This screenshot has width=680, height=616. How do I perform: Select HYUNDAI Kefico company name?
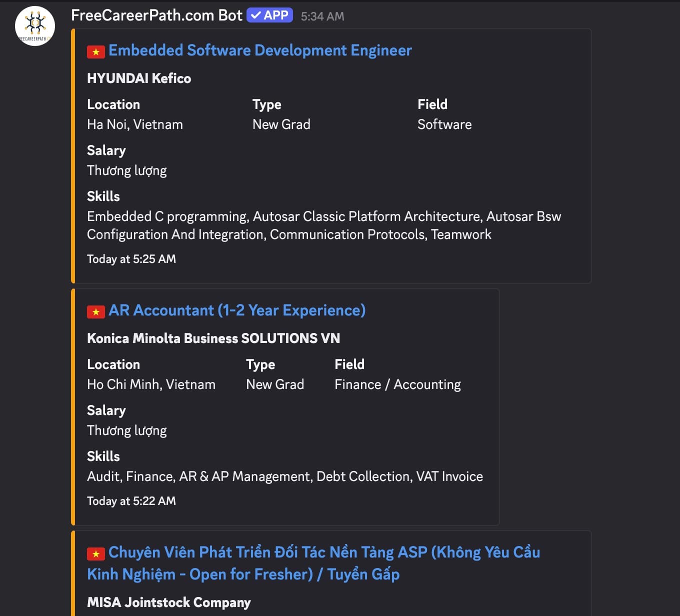pos(139,78)
